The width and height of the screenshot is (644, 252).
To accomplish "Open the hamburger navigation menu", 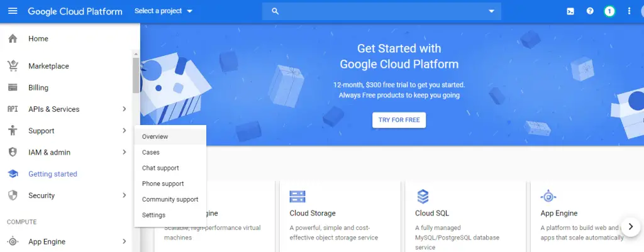I will (13, 11).
